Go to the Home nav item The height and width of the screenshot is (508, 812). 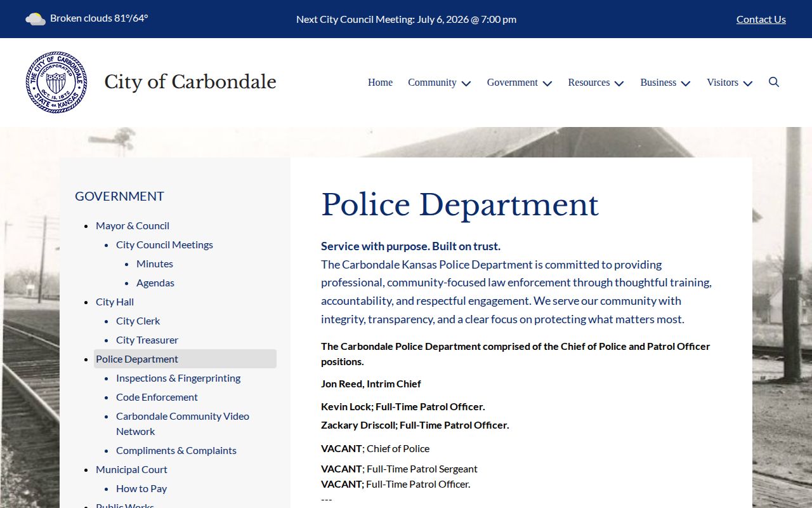click(x=380, y=83)
